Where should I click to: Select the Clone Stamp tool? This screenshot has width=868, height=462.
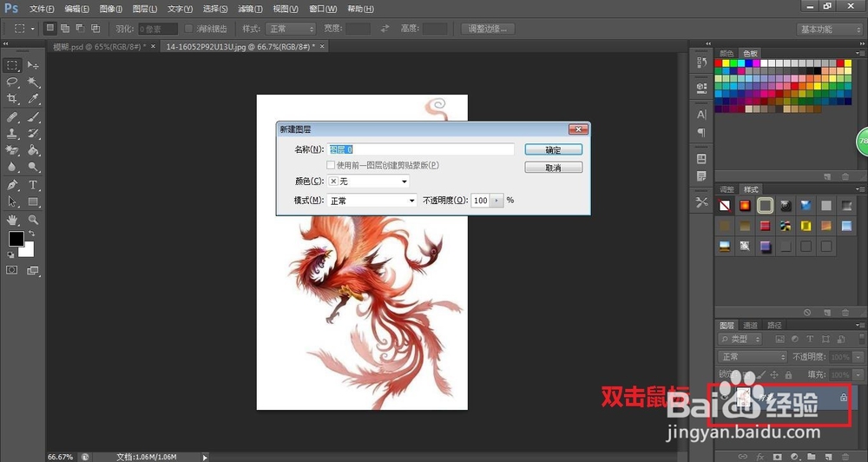coord(13,134)
